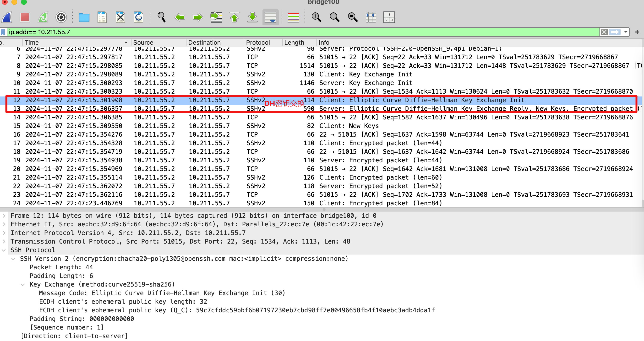The image size is (644, 341).
Task: Select the Message Code field
Action: click(162, 293)
